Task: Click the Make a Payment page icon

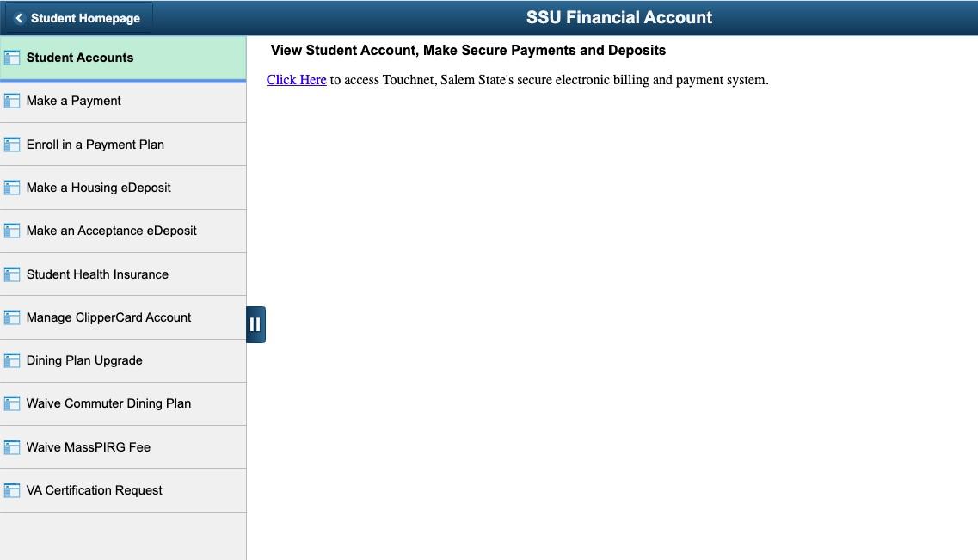Action: (x=12, y=101)
